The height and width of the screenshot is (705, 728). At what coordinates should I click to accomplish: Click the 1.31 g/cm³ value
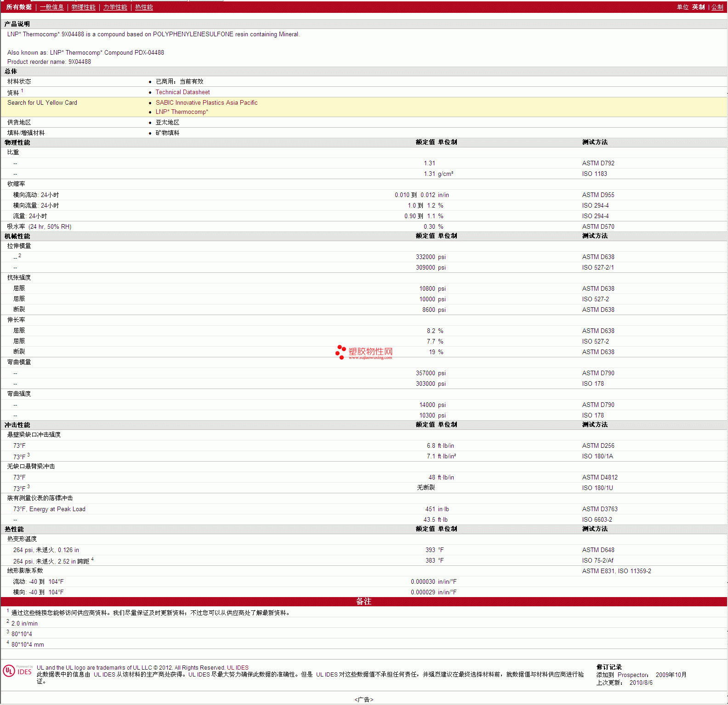[438, 174]
